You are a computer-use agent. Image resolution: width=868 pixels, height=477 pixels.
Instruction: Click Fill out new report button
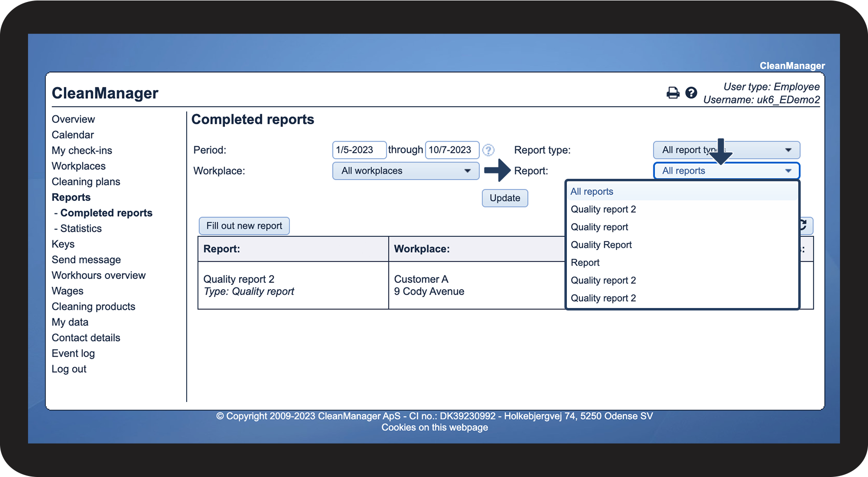pos(244,226)
